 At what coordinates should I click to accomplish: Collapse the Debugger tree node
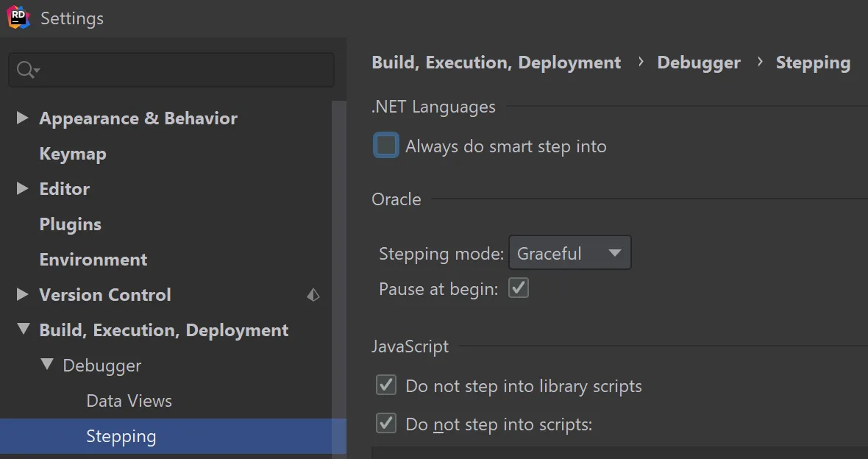(47, 364)
